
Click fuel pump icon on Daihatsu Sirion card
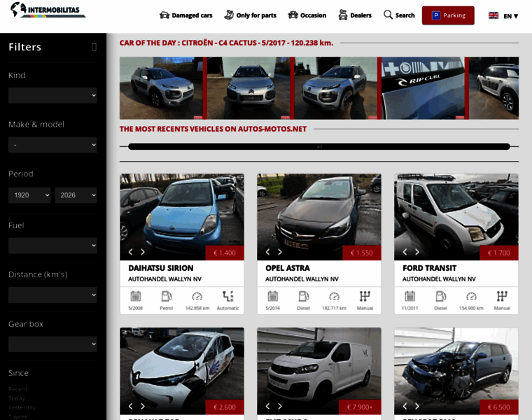167,296
